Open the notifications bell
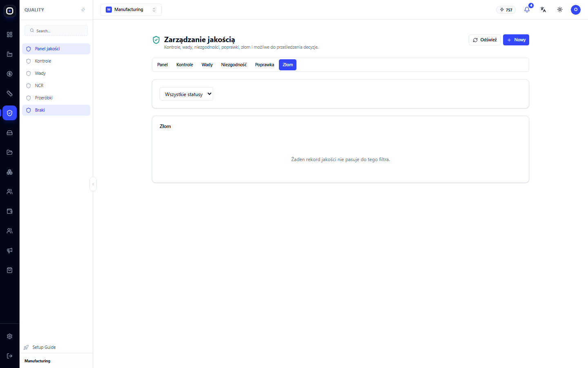Viewport: 588px width, 368px height. tap(527, 9)
